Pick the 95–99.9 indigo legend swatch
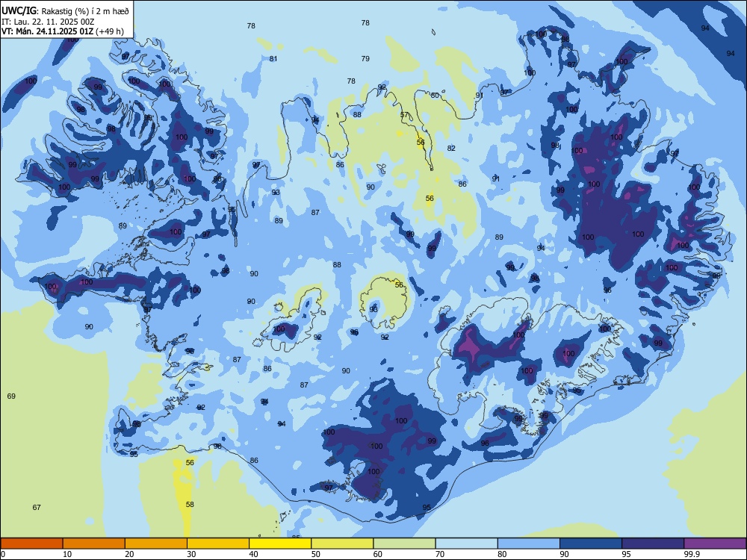This screenshot has width=747, height=560. [x=653, y=544]
